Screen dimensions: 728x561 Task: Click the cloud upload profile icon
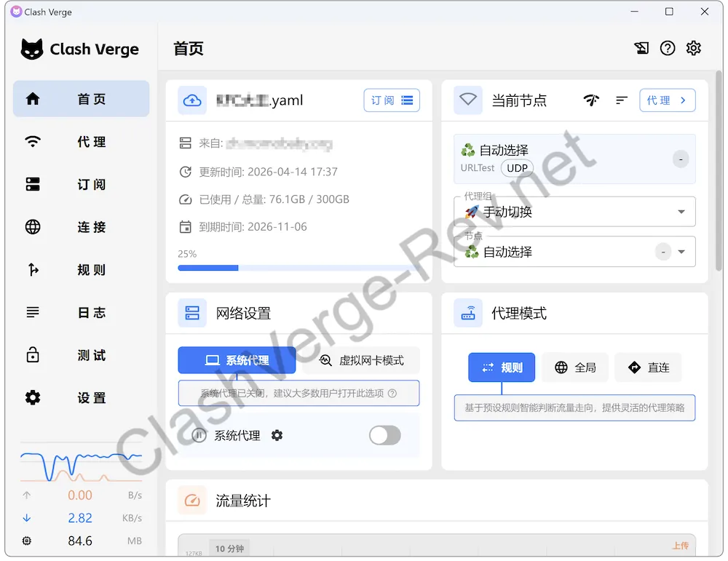192,100
